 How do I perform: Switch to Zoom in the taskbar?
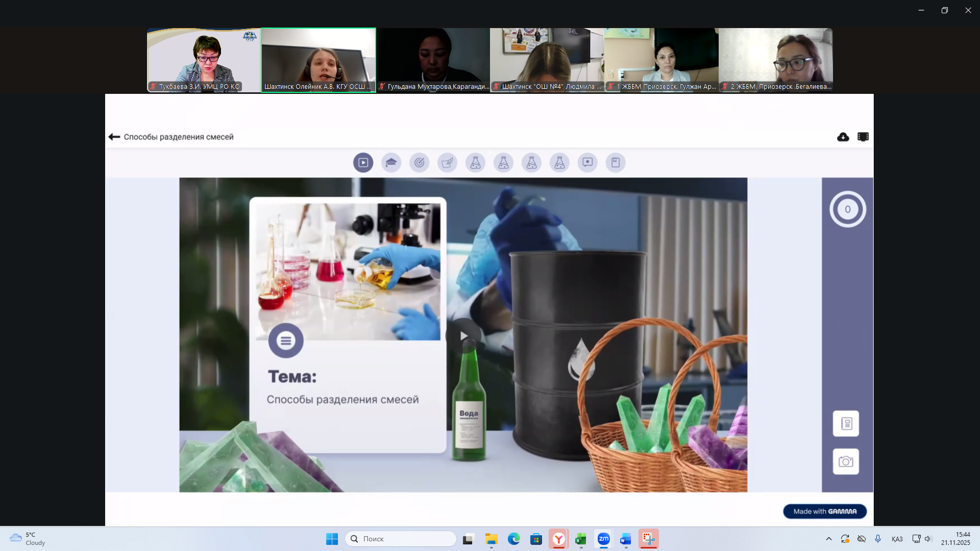coord(603,539)
